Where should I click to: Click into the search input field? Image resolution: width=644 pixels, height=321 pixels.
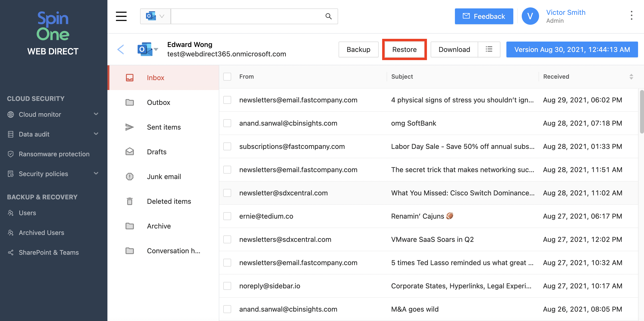(248, 16)
